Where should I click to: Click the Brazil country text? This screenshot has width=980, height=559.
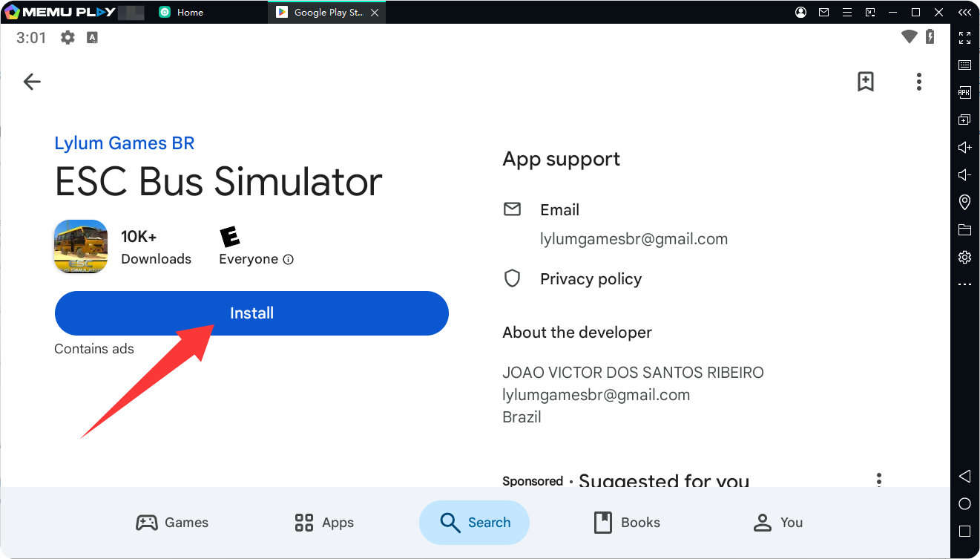coord(522,417)
